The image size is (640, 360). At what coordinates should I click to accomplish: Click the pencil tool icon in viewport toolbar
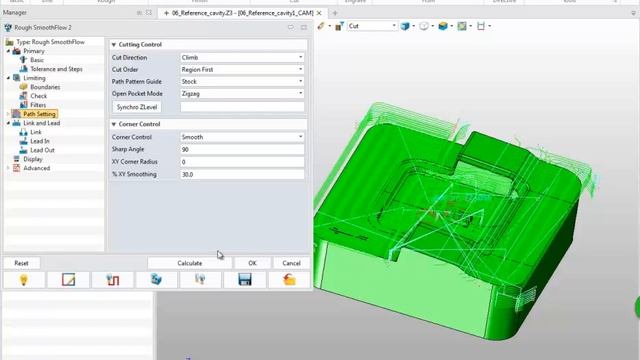pos(321,26)
